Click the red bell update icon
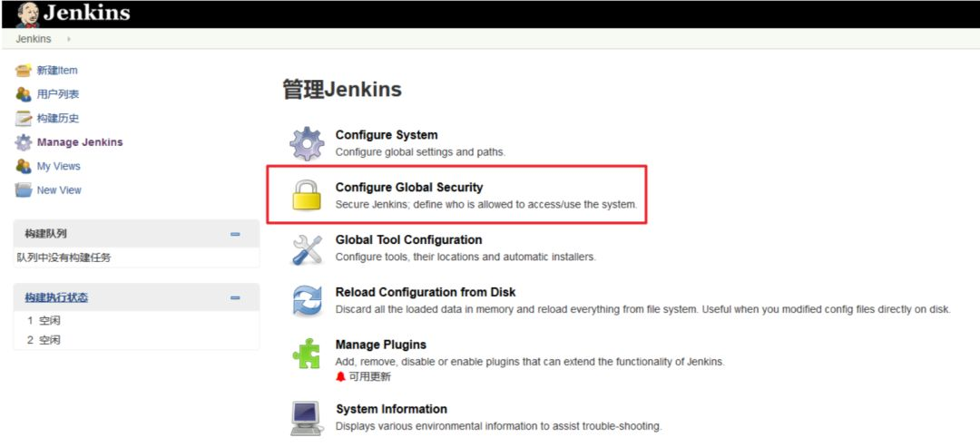The height and width of the screenshot is (447, 980). click(340, 376)
